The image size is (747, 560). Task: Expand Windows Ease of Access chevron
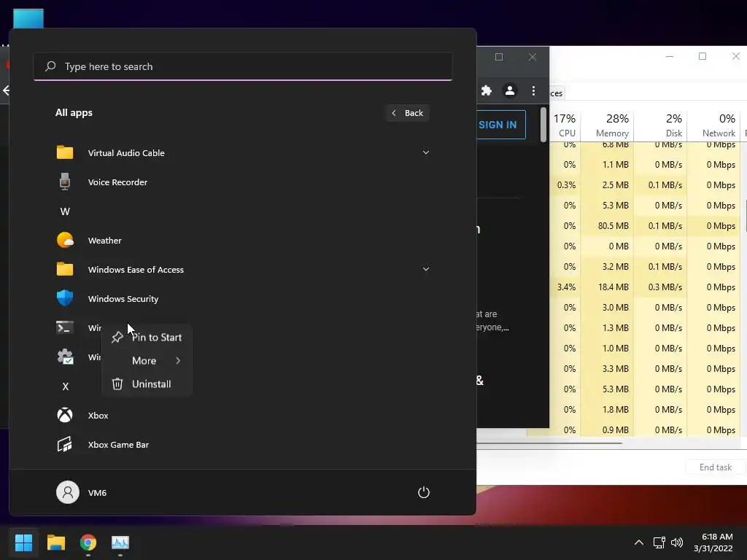coord(426,269)
